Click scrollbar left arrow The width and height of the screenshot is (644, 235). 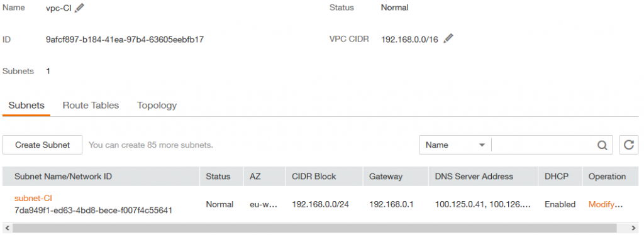tap(6, 228)
